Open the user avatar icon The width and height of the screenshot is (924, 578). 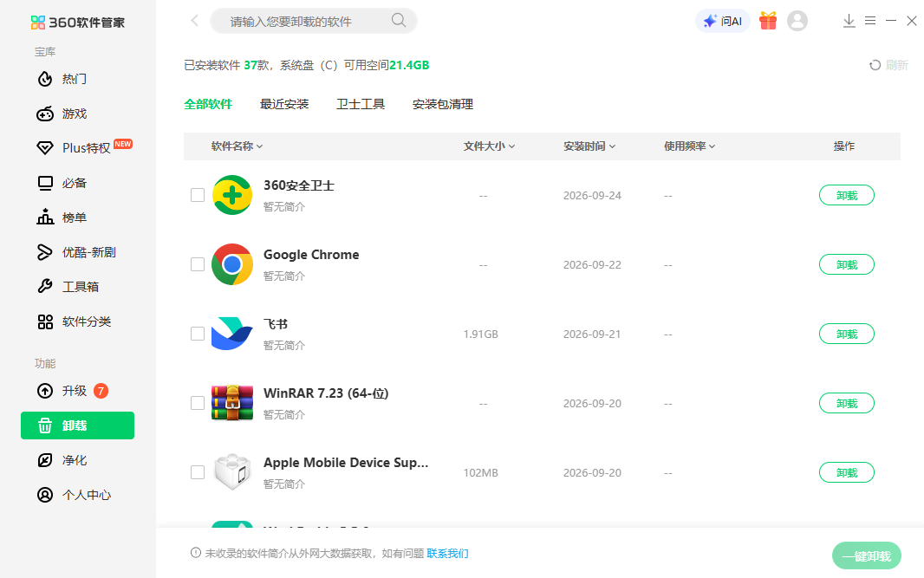pos(797,21)
